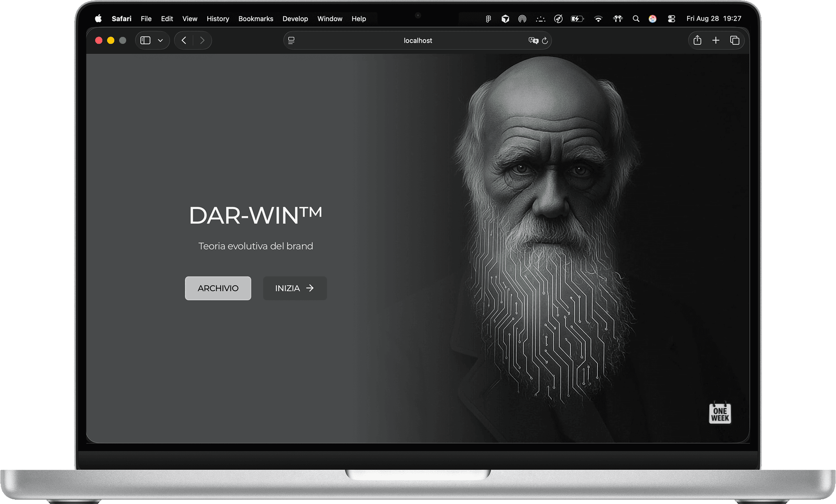Open the date and time display

714,19
